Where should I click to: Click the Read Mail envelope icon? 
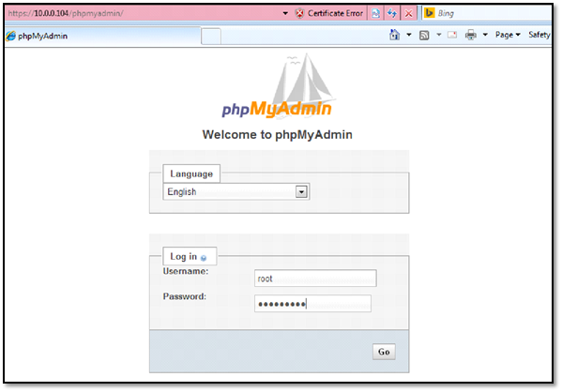452,35
